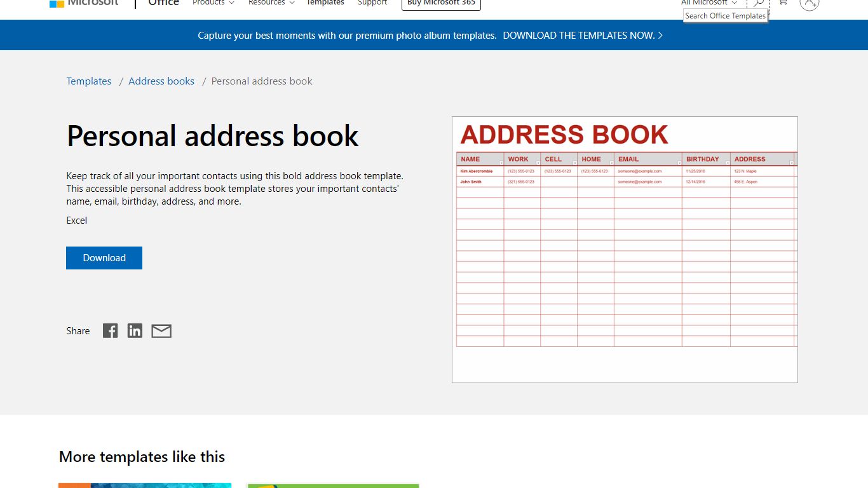Click the premium photo album banner text

[347, 36]
